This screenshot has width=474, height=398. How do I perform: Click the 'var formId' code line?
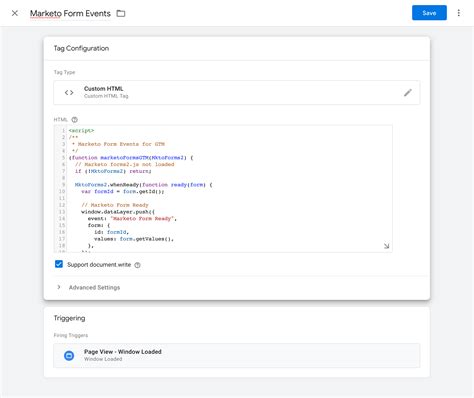123,191
